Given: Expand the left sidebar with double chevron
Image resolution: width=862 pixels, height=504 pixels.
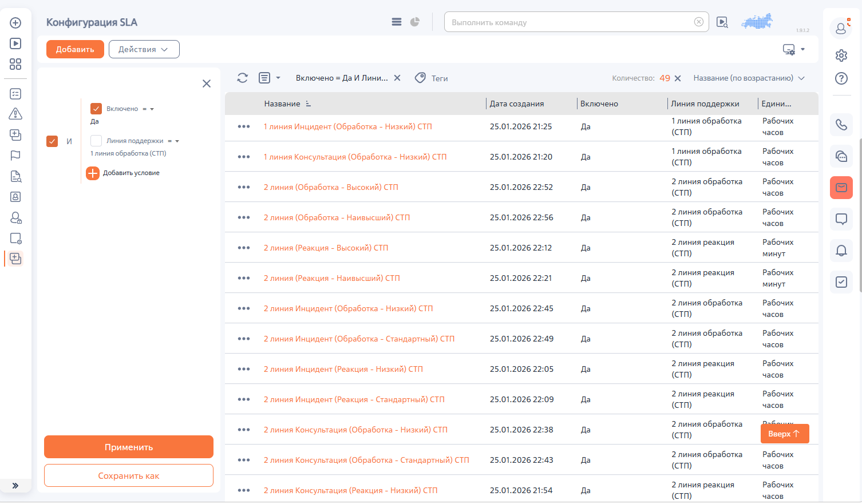Looking at the screenshot, I should click(15, 486).
